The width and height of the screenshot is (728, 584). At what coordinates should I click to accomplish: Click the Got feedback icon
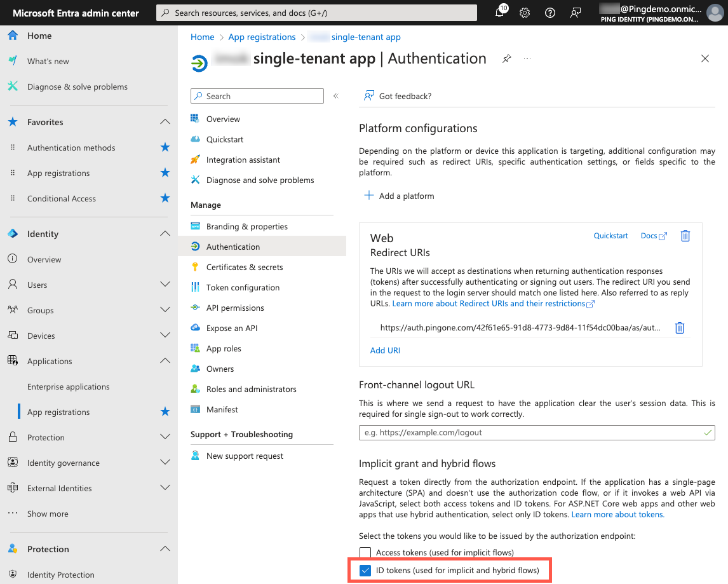(x=369, y=95)
